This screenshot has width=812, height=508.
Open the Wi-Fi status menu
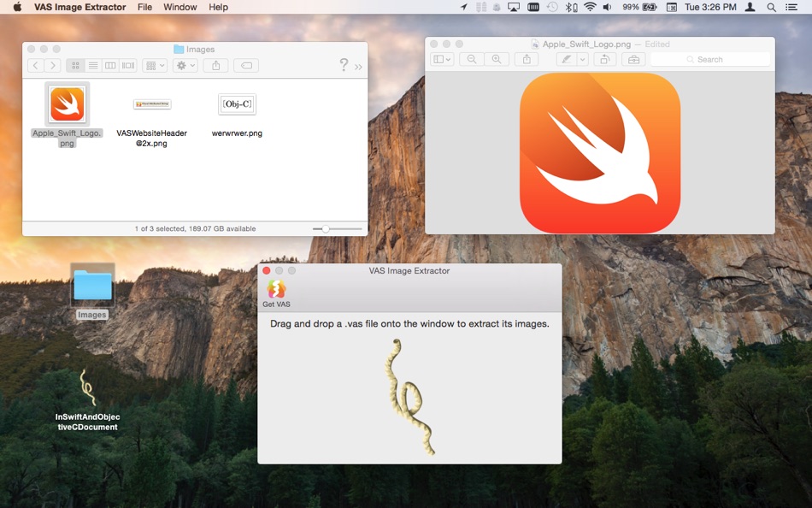tap(589, 7)
